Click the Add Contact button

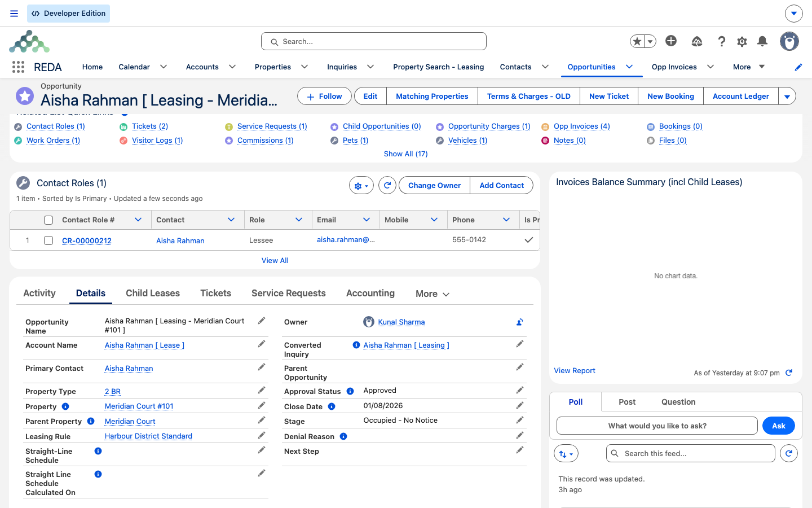(x=501, y=185)
